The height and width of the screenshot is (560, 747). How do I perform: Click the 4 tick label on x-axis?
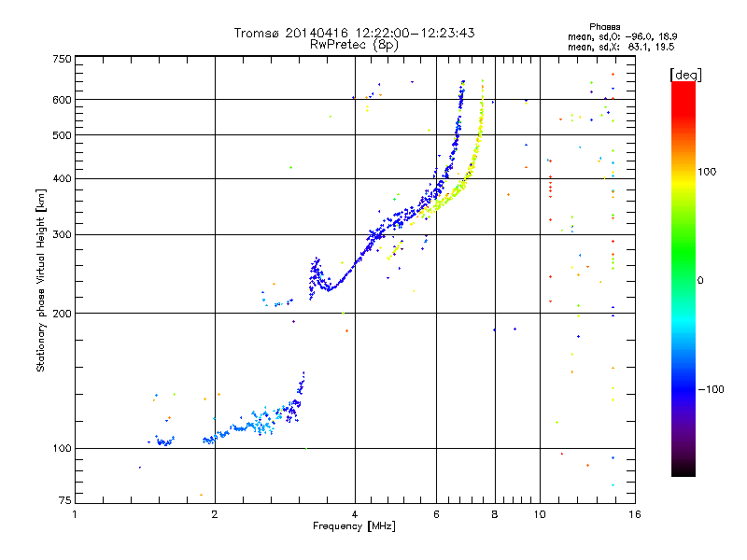coord(355,514)
